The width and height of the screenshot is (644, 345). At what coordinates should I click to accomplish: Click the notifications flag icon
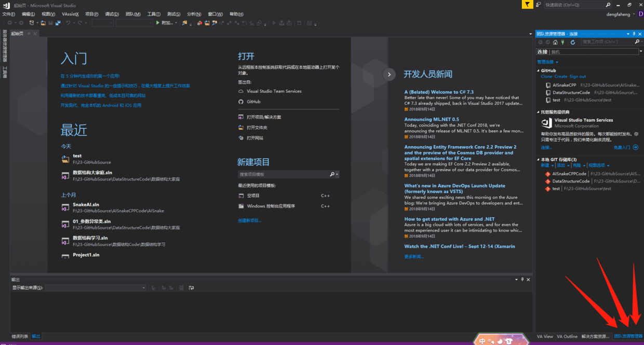(x=527, y=5)
